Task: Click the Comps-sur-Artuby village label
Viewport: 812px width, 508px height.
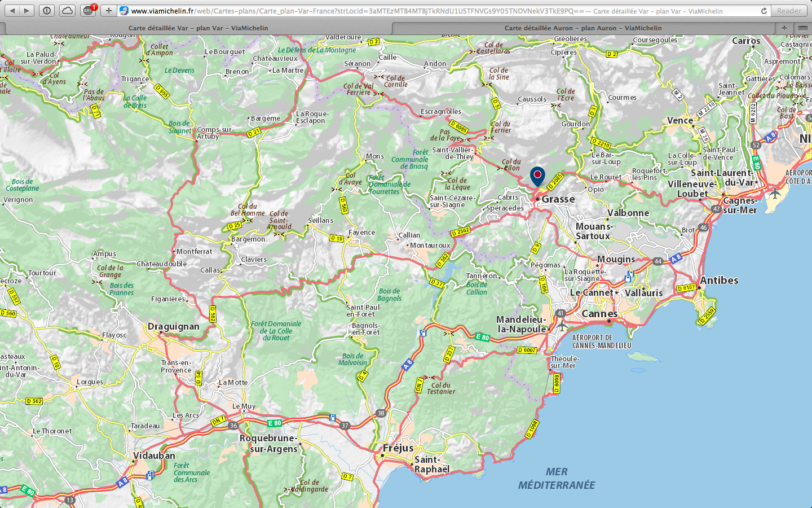Action: pyautogui.click(x=215, y=133)
